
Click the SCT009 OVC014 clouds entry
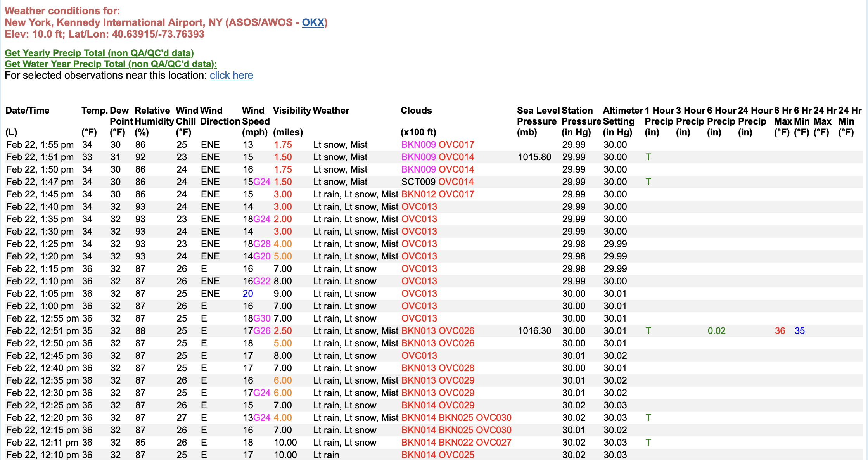[x=437, y=182]
